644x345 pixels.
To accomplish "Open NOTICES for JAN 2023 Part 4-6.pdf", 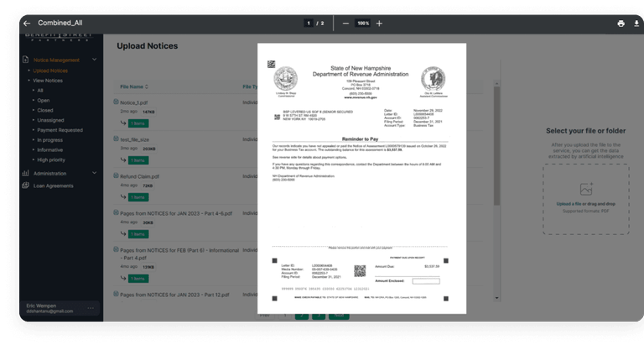I will point(176,214).
